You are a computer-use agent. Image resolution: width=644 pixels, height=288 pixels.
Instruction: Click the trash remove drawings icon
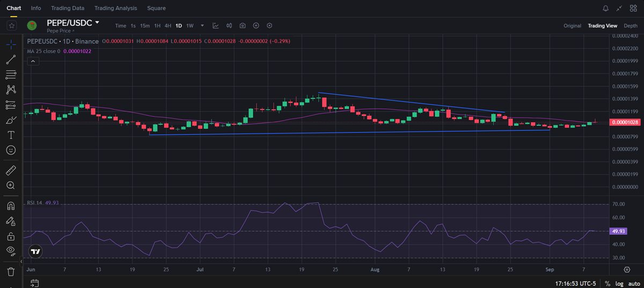click(11, 271)
